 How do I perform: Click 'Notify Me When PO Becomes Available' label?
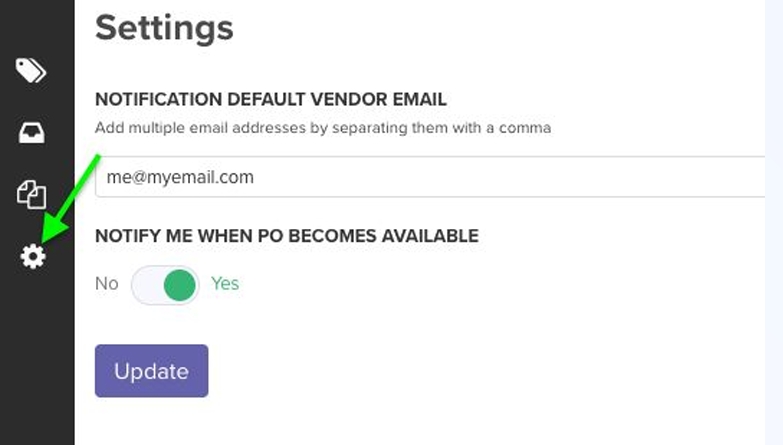pyautogui.click(x=286, y=236)
